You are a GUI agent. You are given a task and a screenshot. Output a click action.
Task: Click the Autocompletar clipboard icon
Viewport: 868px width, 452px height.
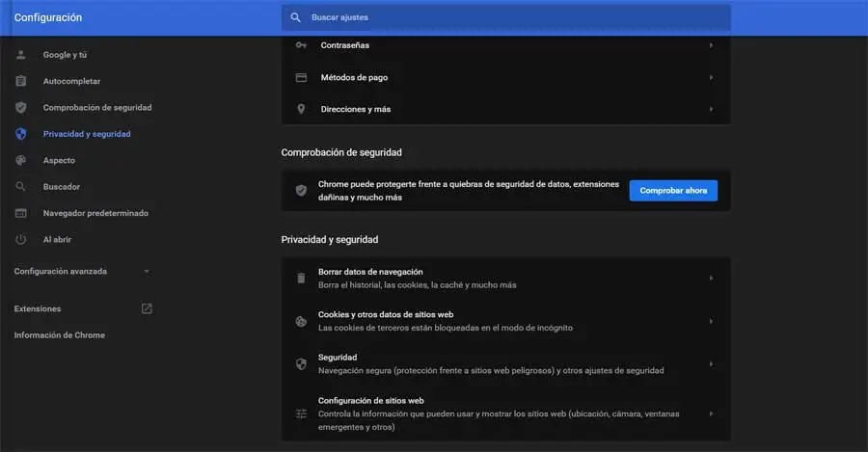click(x=21, y=81)
